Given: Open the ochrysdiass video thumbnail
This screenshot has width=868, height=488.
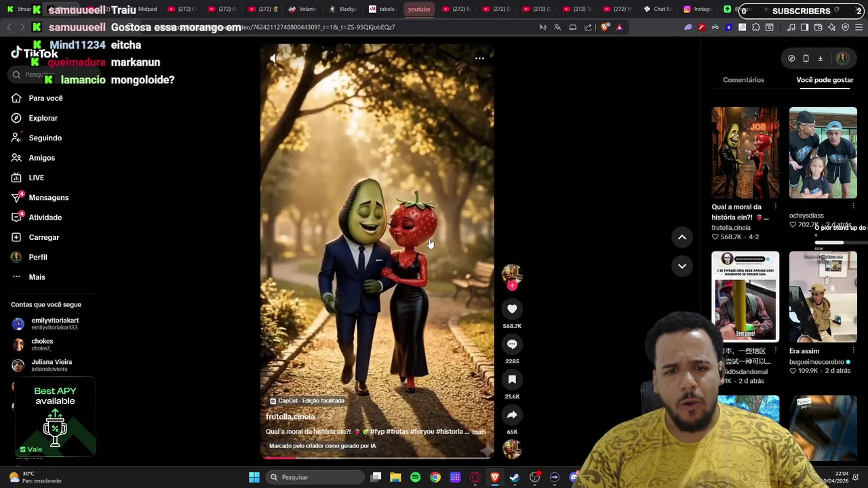Looking at the screenshot, I should (x=823, y=152).
